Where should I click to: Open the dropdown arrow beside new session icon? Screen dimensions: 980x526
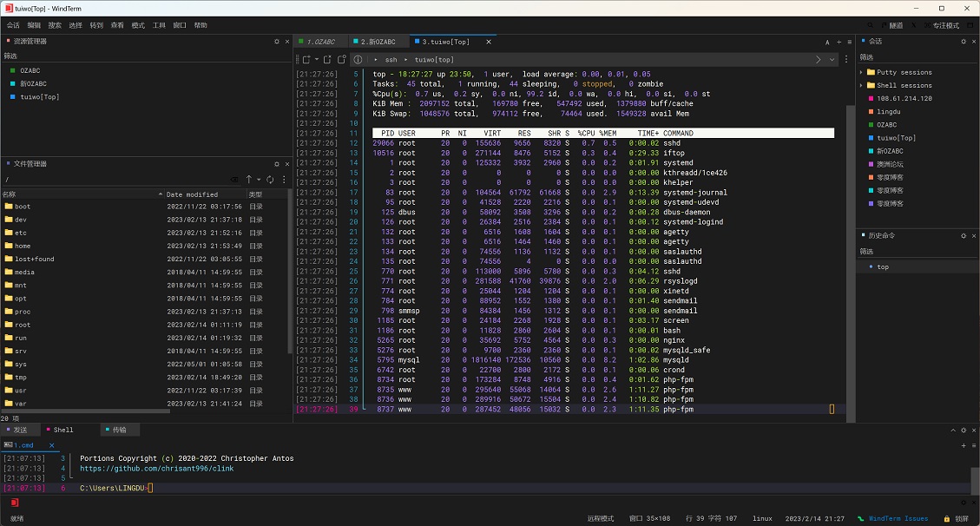click(317, 59)
